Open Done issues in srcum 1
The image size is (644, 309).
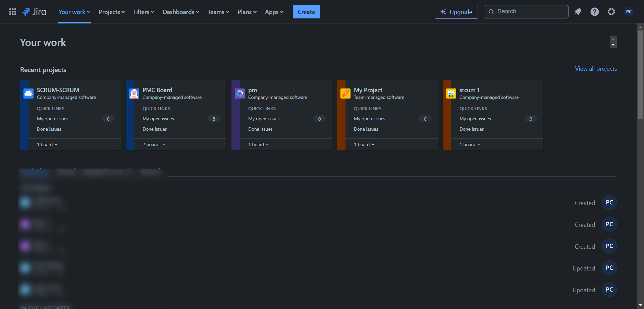coord(472,129)
